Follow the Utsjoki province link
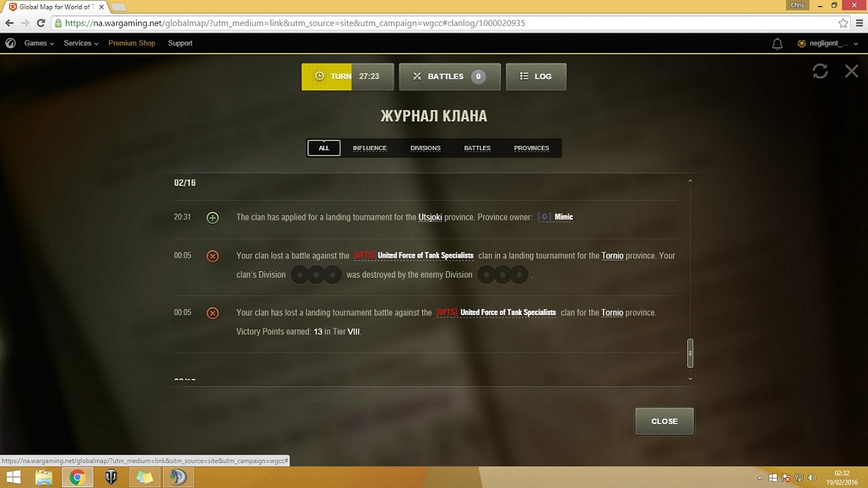 pos(430,217)
